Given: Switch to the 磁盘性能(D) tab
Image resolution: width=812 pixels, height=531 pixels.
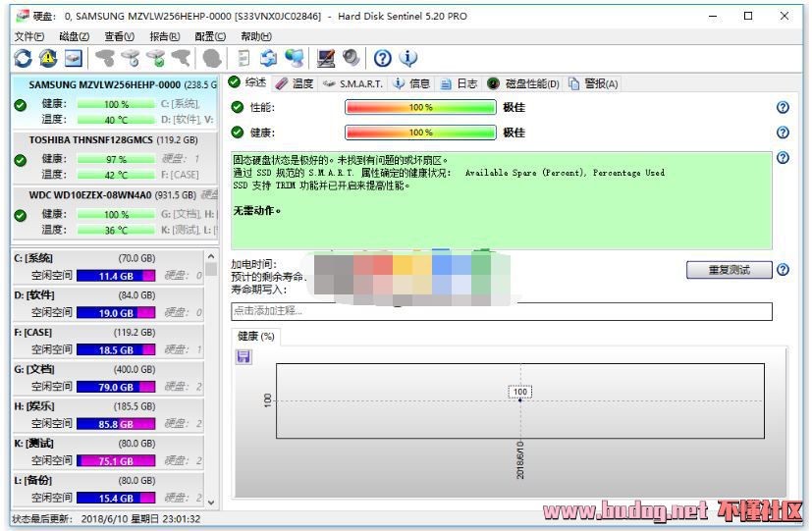Looking at the screenshot, I should click(523, 83).
